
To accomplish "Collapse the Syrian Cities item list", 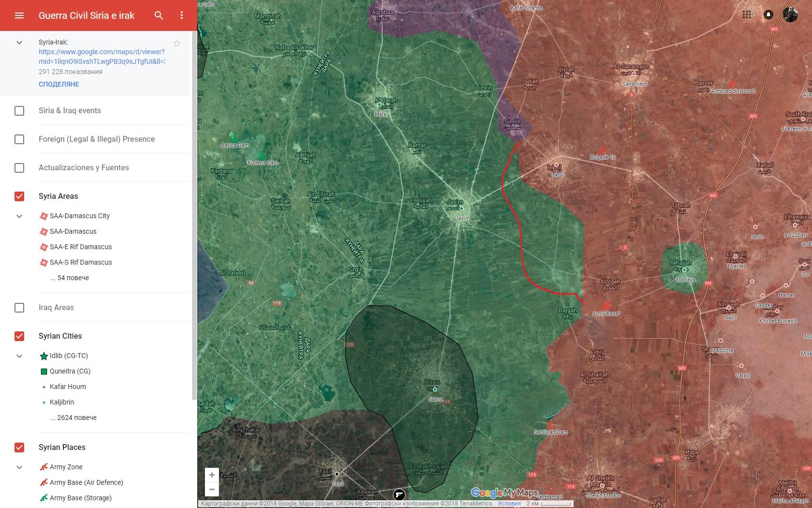I will tap(19, 356).
